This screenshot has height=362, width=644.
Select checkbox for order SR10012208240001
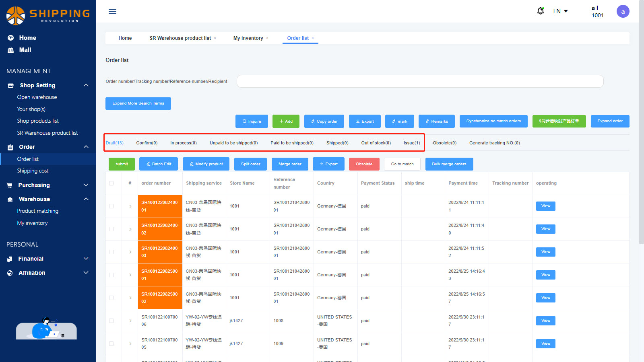pyautogui.click(x=111, y=206)
